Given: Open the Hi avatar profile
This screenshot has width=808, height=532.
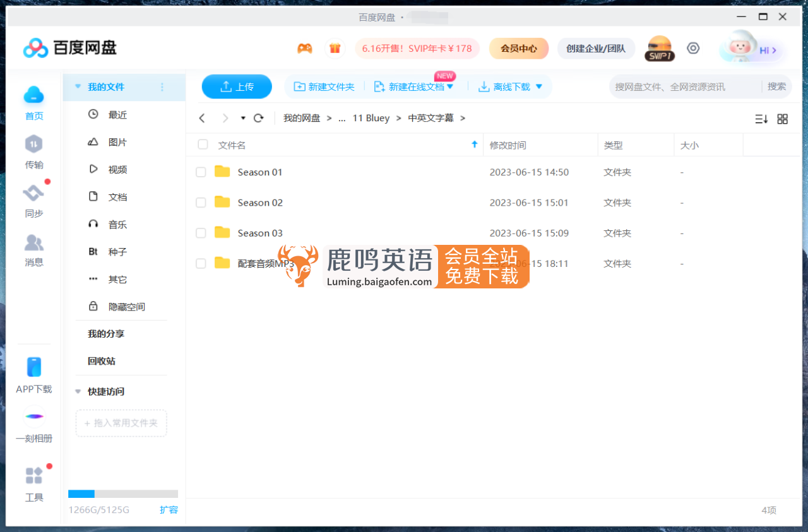Looking at the screenshot, I should click(x=751, y=49).
